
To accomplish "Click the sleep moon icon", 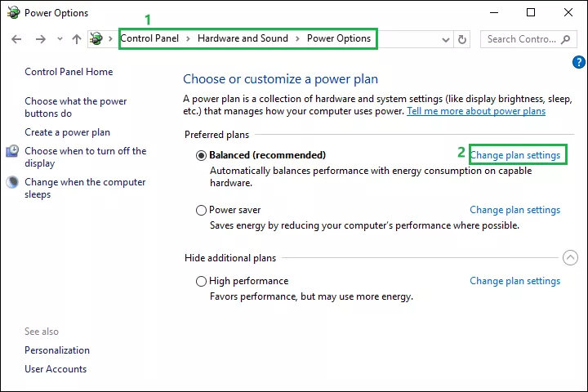I will (x=12, y=182).
